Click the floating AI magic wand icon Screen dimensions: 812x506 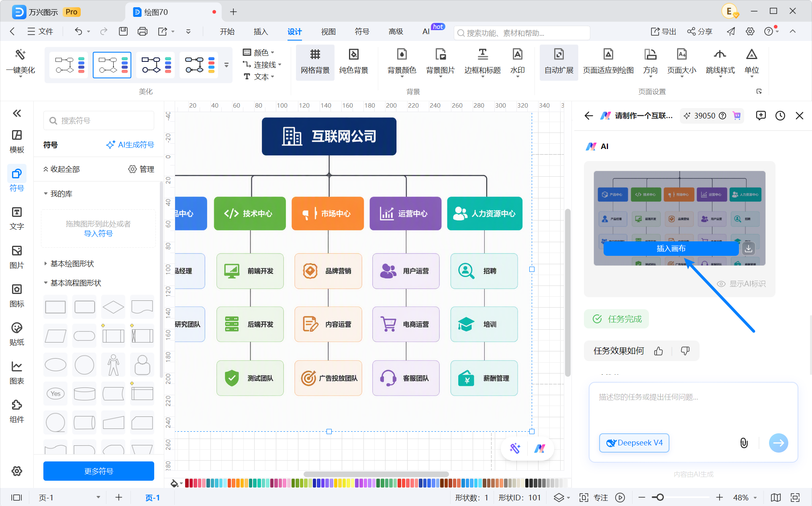pos(515,448)
